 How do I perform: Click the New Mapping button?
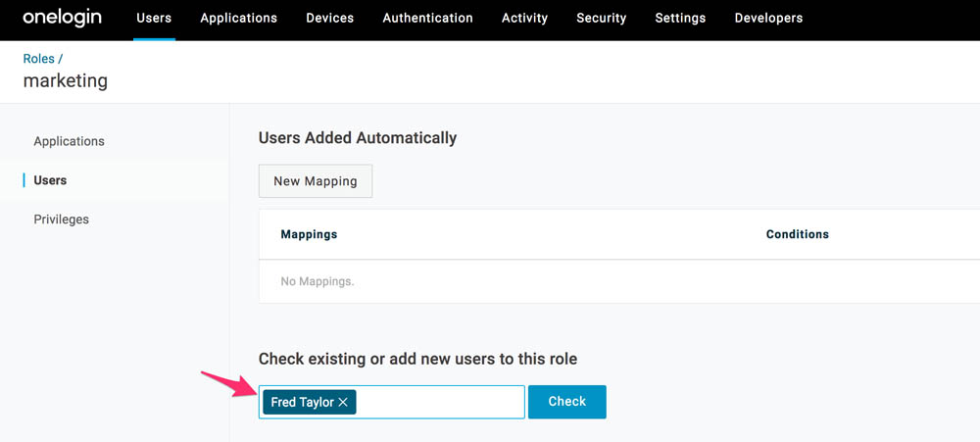(x=316, y=181)
